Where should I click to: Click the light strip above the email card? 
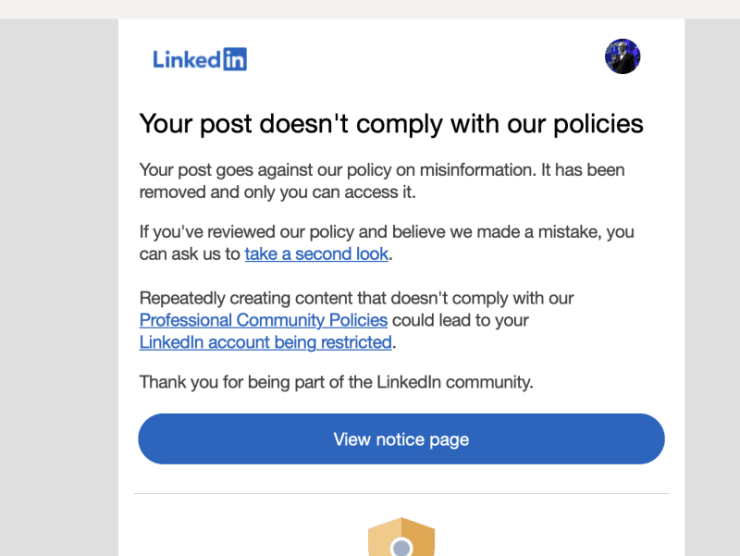tap(370, 9)
